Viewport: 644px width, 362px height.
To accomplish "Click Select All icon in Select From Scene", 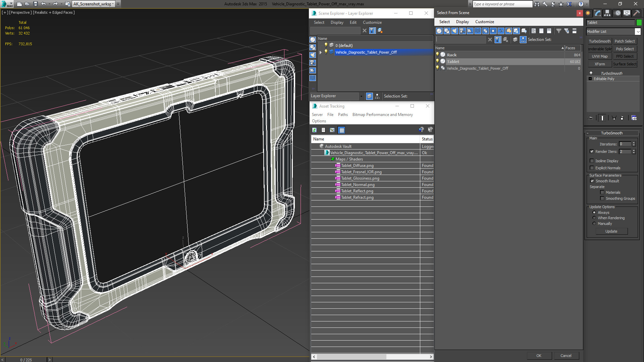I will tap(534, 31).
